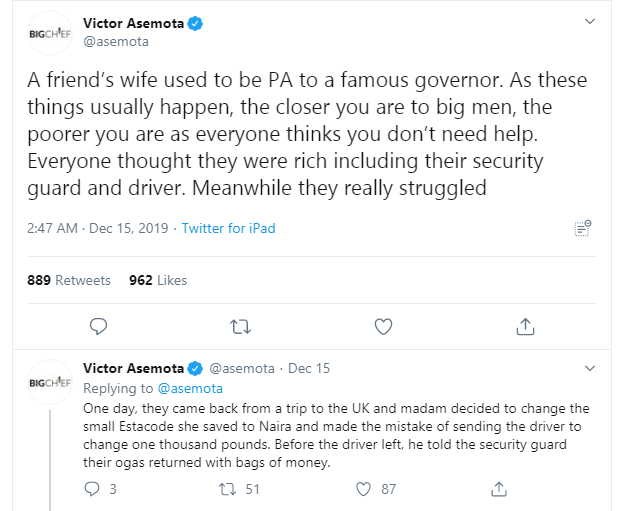Share the reply tweet

pyautogui.click(x=499, y=489)
